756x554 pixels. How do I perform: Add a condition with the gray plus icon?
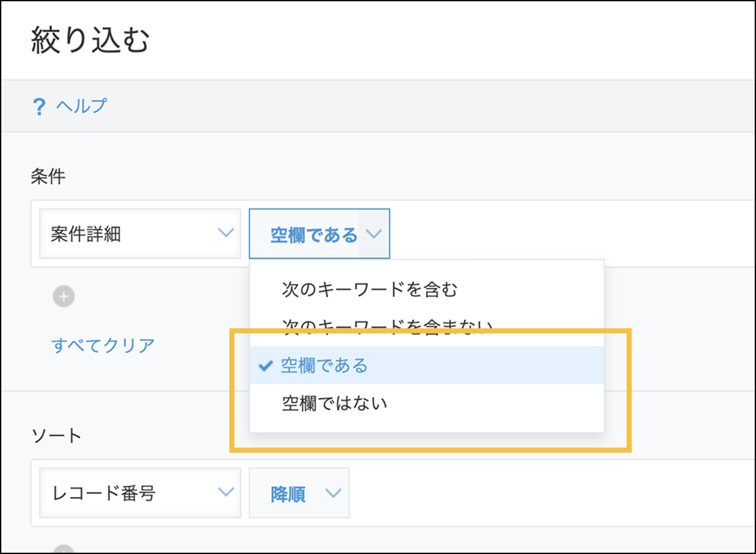click(63, 296)
